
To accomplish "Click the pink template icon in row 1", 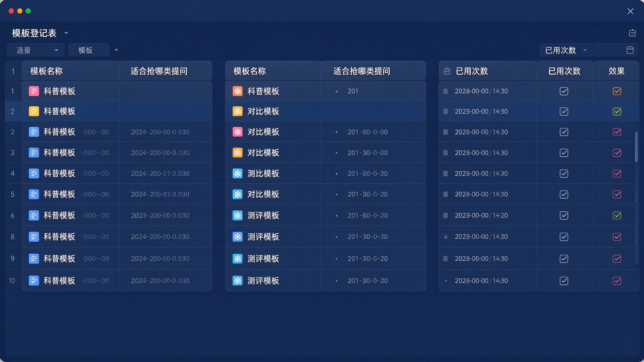I will pos(34,91).
